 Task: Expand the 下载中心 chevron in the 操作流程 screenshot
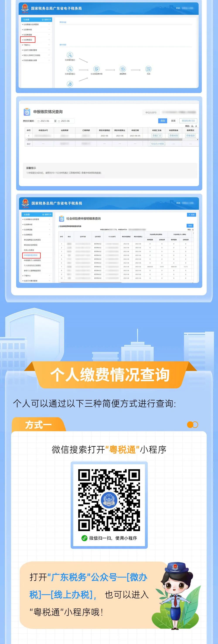coord(49,45)
